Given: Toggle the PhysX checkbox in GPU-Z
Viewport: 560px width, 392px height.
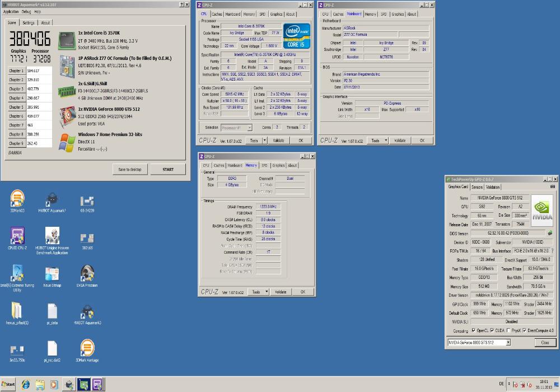Looking at the screenshot, I should [x=508, y=330].
